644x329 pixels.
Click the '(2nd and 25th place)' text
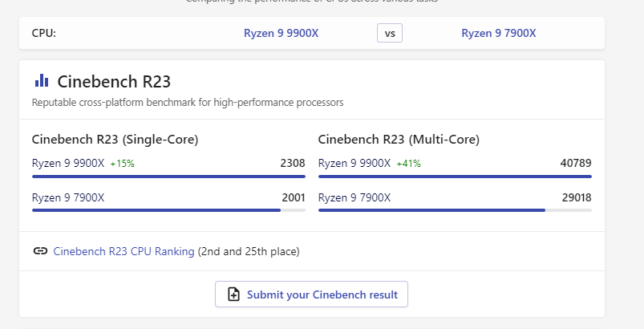pos(249,251)
